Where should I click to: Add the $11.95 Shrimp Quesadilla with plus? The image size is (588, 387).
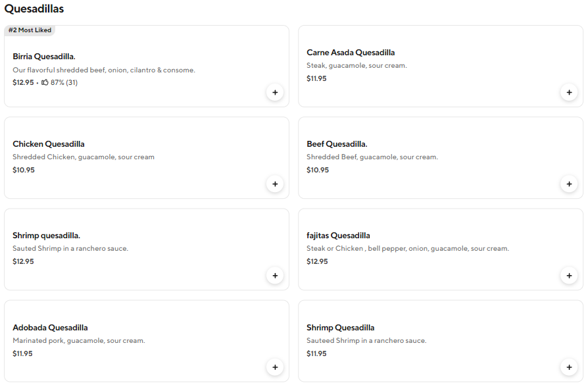click(569, 367)
